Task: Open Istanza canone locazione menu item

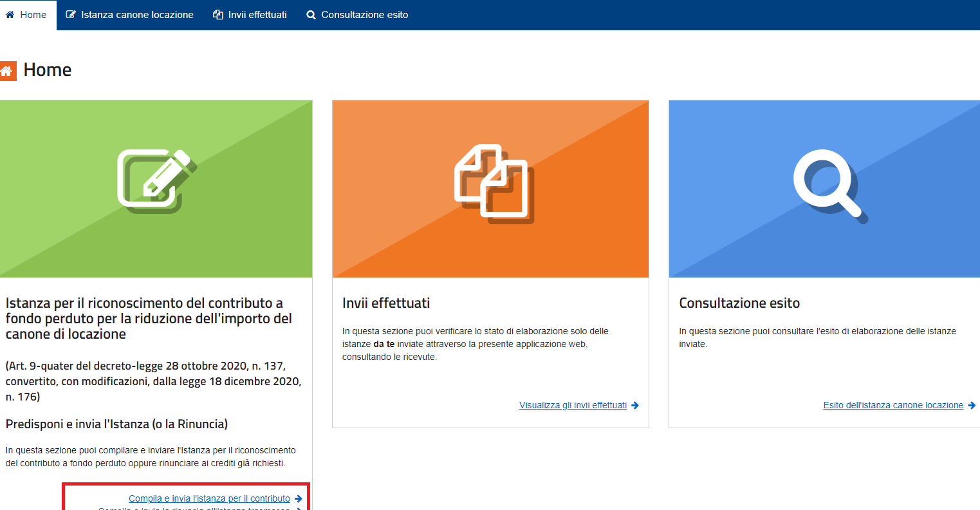Action: (x=130, y=15)
